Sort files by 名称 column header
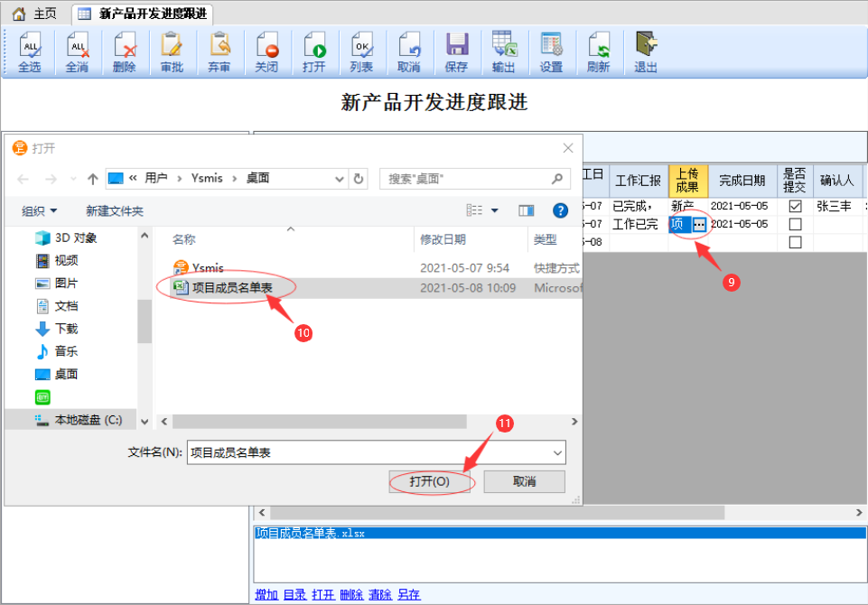The width and height of the screenshot is (868, 605). click(183, 239)
